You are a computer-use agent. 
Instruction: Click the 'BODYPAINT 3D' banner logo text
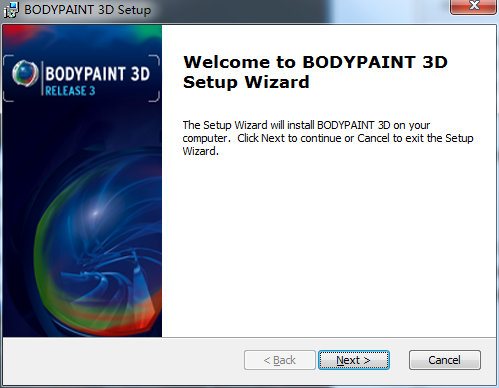[x=97, y=74]
